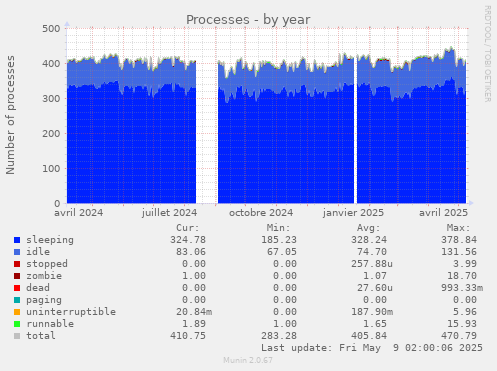The width and height of the screenshot is (497, 371).
Task: Click the 'Avg:' column header
Action: pos(369,228)
